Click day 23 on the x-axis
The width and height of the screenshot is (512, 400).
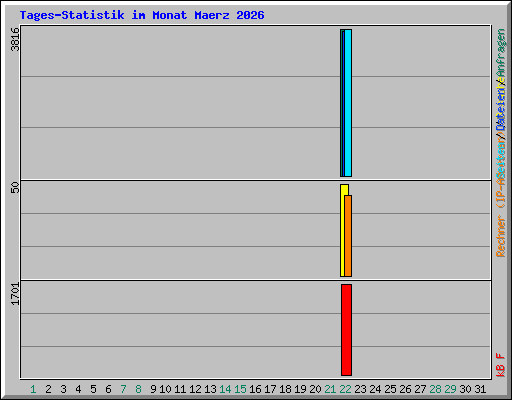[x=360, y=389]
